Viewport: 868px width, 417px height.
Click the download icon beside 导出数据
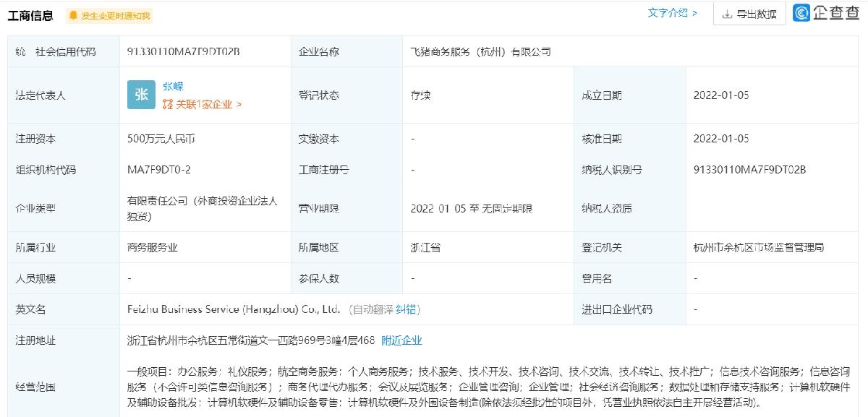pyautogui.click(x=727, y=14)
